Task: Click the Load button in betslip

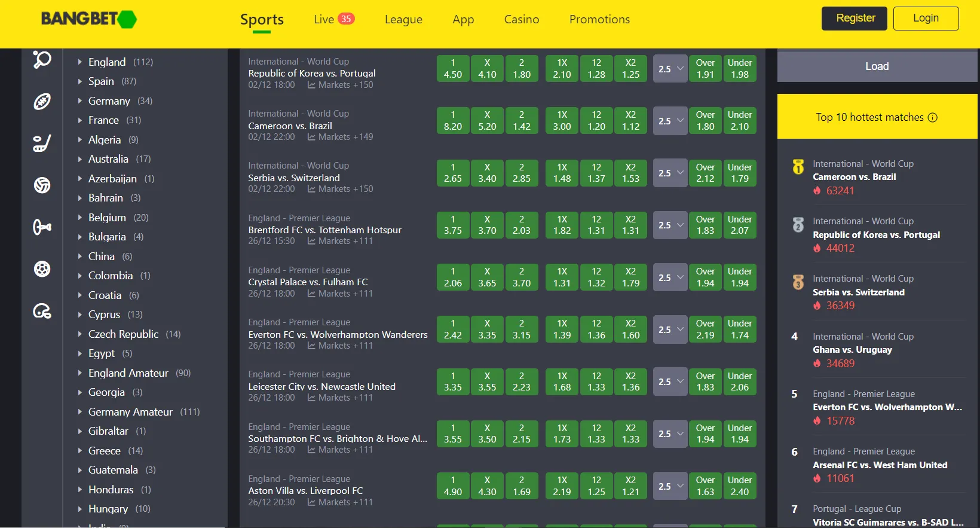Action: [x=877, y=66]
